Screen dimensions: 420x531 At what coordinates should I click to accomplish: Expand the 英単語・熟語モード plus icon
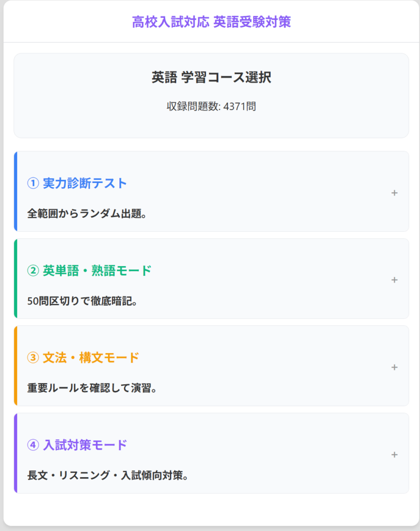click(x=394, y=280)
